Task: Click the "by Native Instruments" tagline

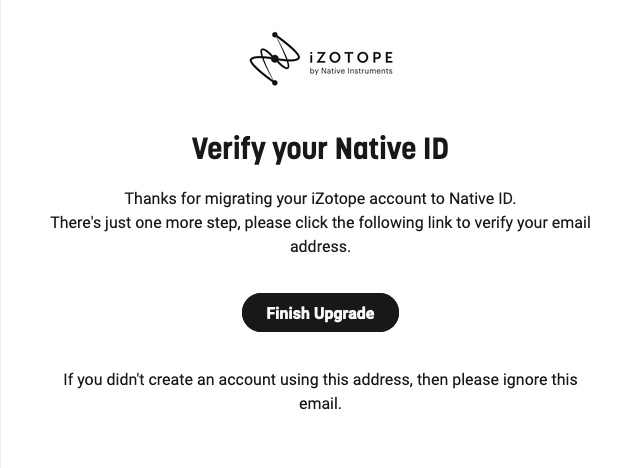Action: 352,71
